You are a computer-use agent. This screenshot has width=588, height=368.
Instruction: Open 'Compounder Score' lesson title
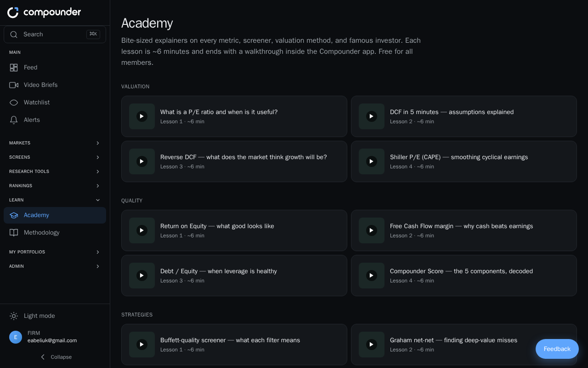pyautogui.click(x=461, y=271)
